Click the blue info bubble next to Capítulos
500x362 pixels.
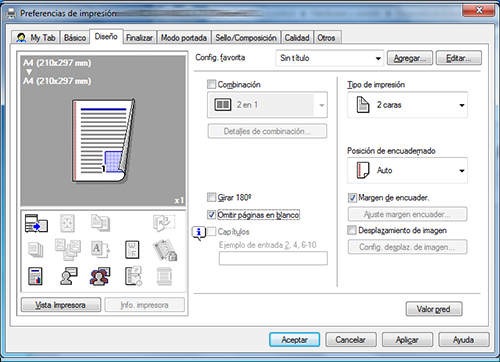[x=199, y=232]
